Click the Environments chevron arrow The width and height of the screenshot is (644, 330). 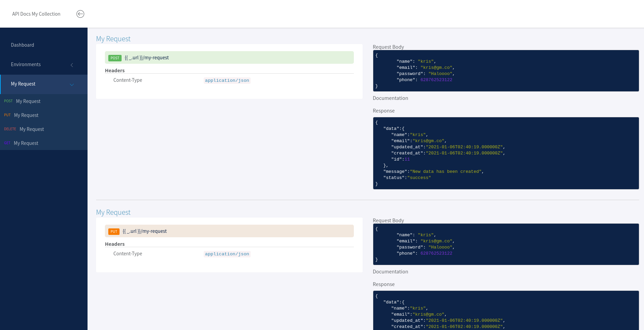tap(72, 65)
